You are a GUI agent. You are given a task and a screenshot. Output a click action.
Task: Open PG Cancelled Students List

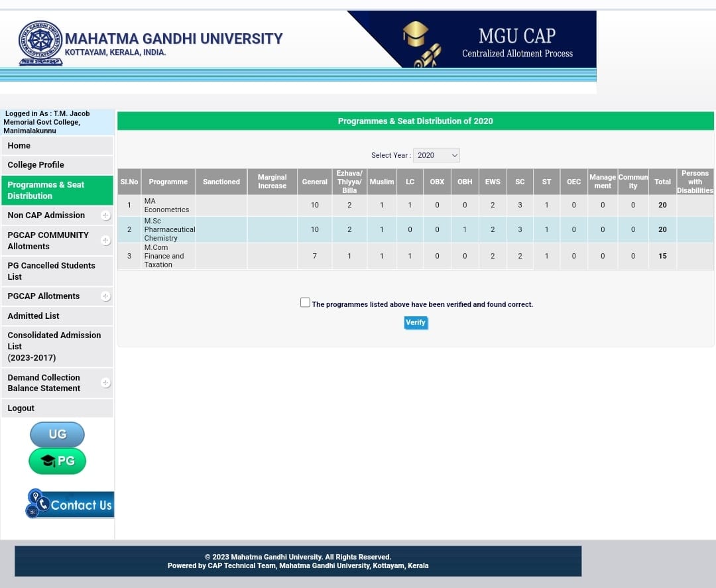pyautogui.click(x=57, y=271)
